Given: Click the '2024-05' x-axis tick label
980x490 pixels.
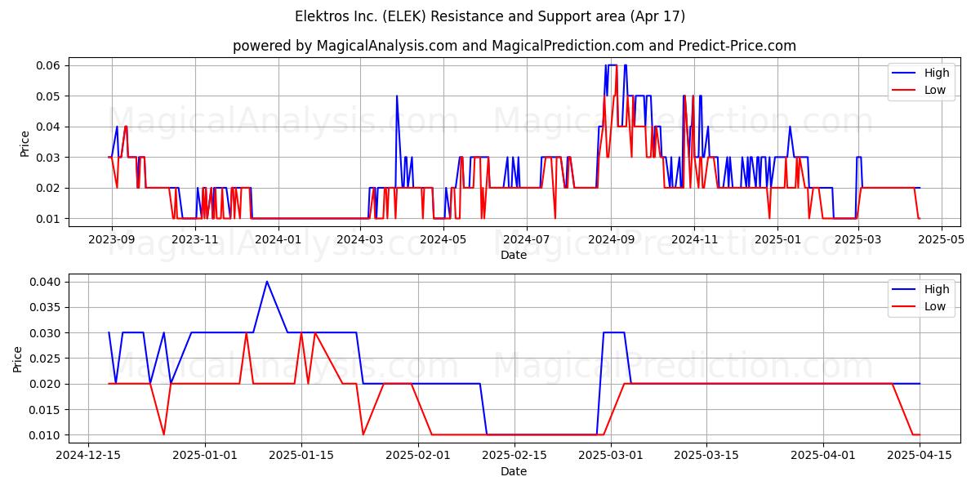Looking at the screenshot, I should tap(443, 239).
